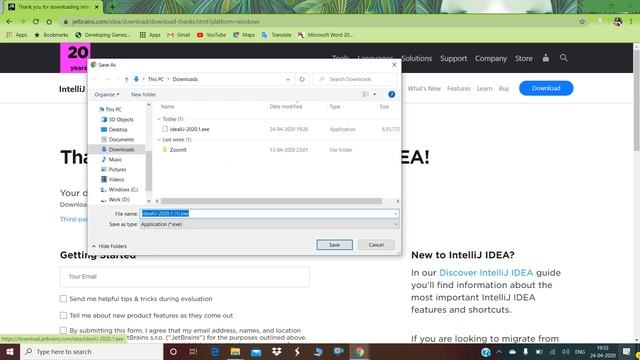640x360 pixels.
Task: Open the Store menu item
Action: [x=524, y=58]
